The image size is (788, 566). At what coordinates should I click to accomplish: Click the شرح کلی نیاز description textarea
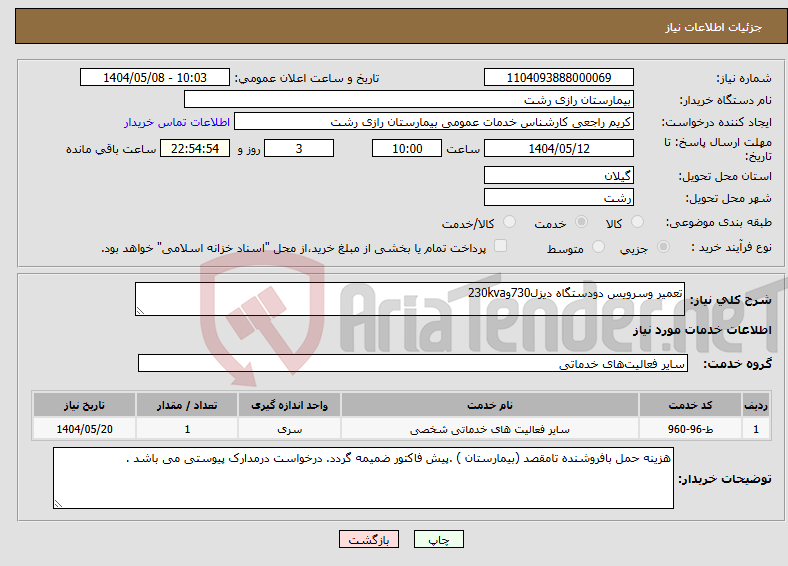(410, 299)
